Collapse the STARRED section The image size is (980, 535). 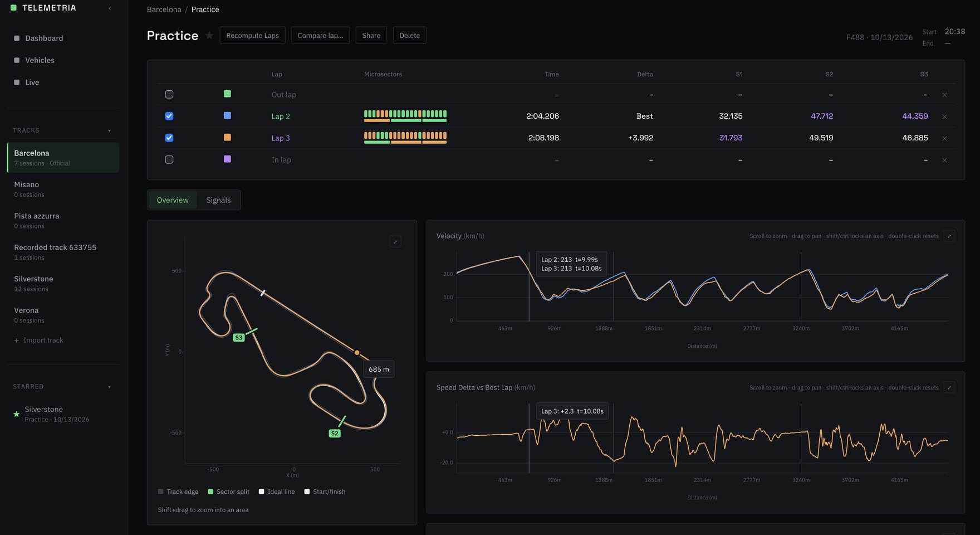tap(109, 387)
